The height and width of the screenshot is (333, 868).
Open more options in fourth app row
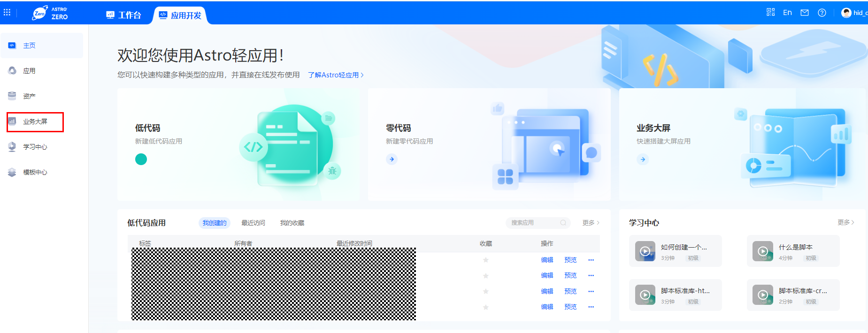point(591,307)
